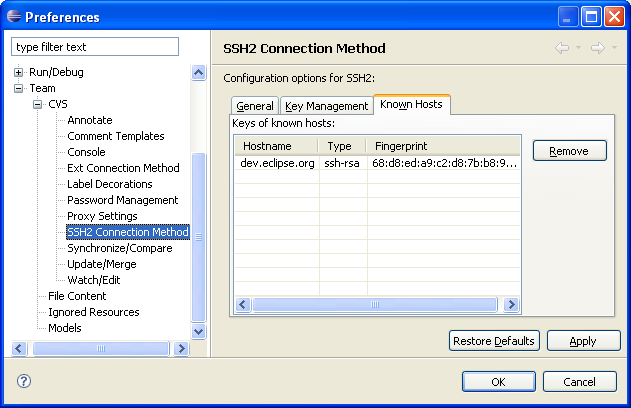Open Watch/Edit preference page
Viewport: 631px width, 408px height.
click(x=94, y=280)
